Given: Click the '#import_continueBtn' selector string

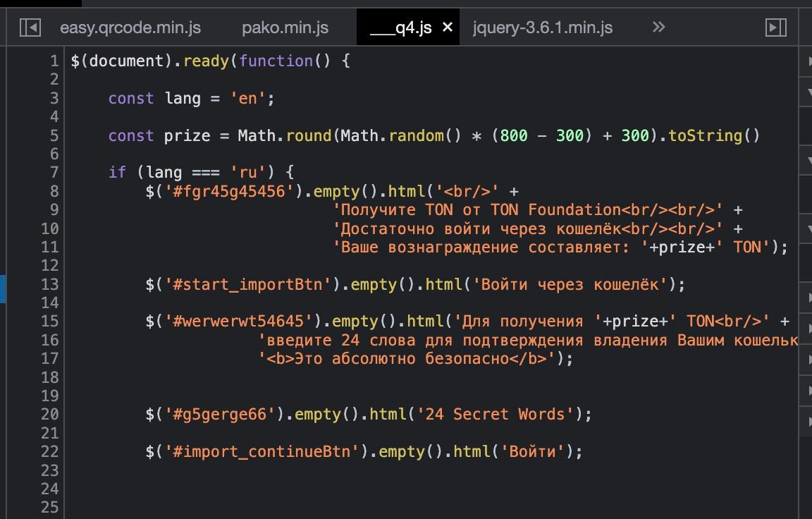Looking at the screenshot, I should (262, 452).
